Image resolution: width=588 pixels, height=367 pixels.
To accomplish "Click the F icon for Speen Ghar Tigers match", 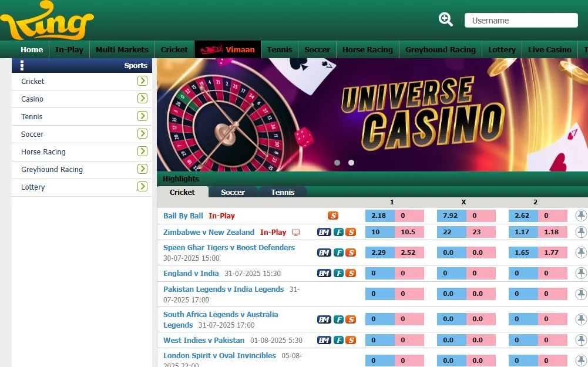I will (x=338, y=252).
